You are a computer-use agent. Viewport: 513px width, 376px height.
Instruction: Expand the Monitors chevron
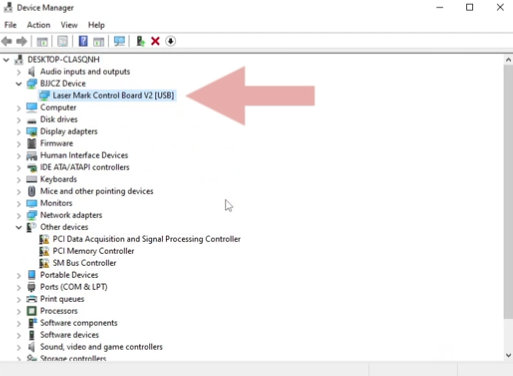pyautogui.click(x=19, y=204)
